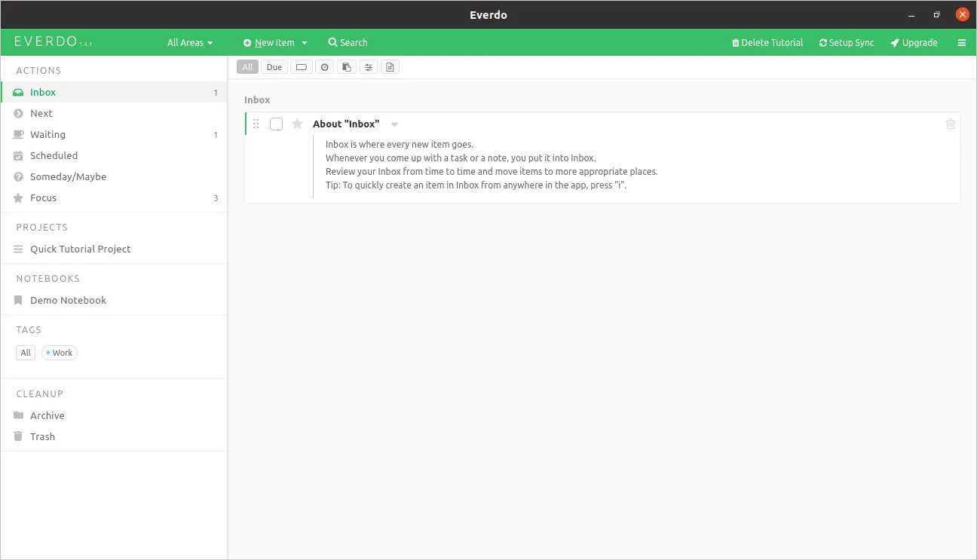Open the Quick Tutorial Project
The width and height of the screenshot is (977, 560).
[113, 249]
